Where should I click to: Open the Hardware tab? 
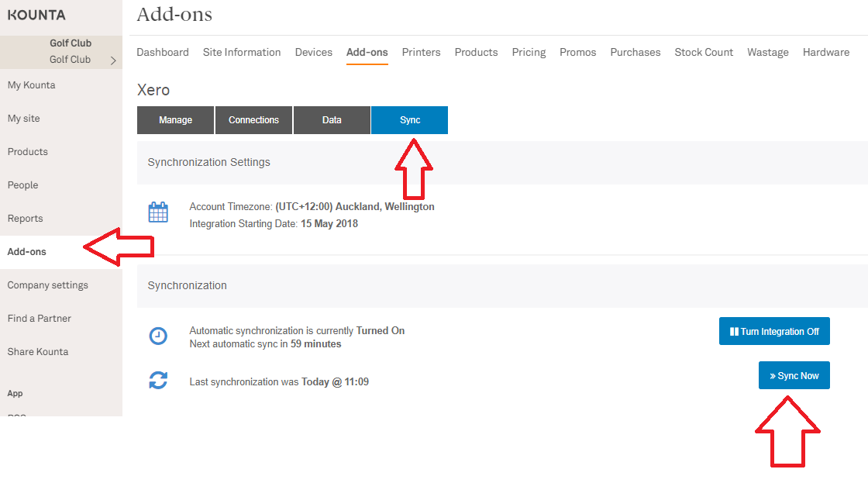tap(826, 52)
